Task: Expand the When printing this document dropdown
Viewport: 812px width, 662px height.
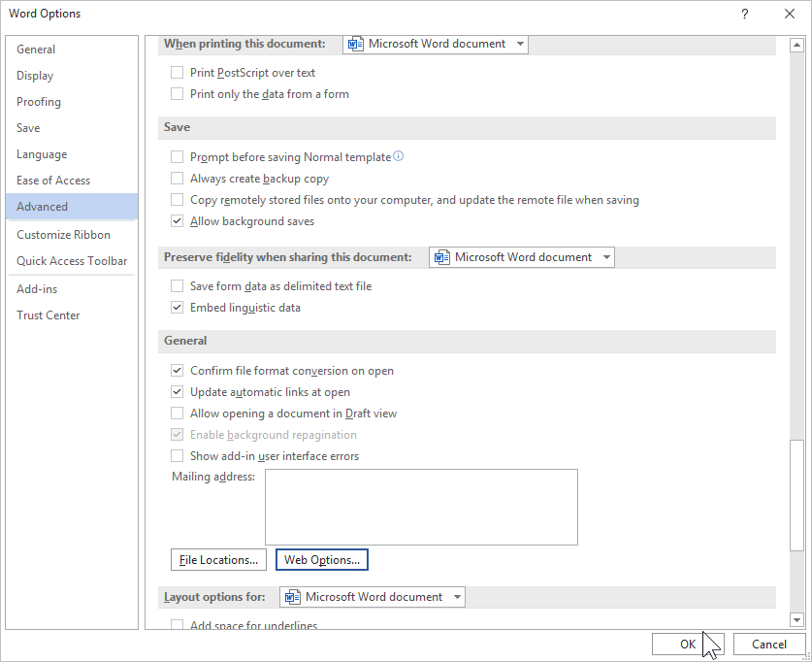Action: pyautogui.click(x=520, y=44)
